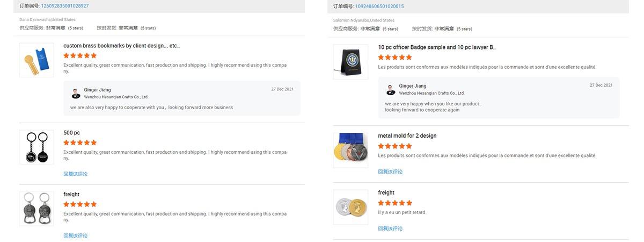Viewport: 644px width, 242px height.
Task: Open the custom brass bookmarks product title
Action: tap(121, 46)
